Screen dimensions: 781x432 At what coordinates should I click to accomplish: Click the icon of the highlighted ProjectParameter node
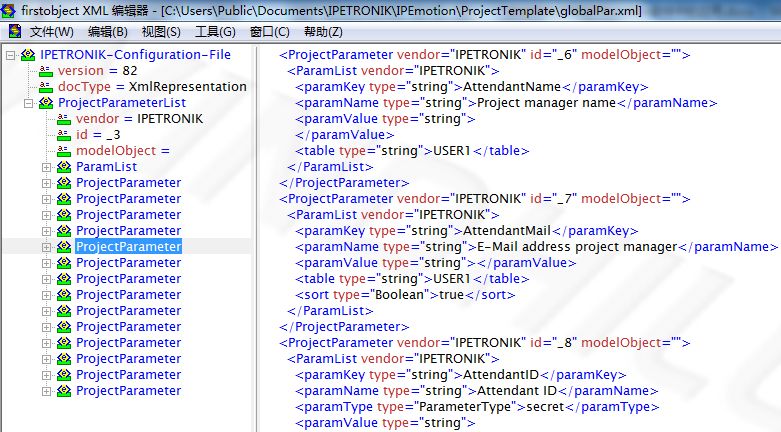coord(64,247)
